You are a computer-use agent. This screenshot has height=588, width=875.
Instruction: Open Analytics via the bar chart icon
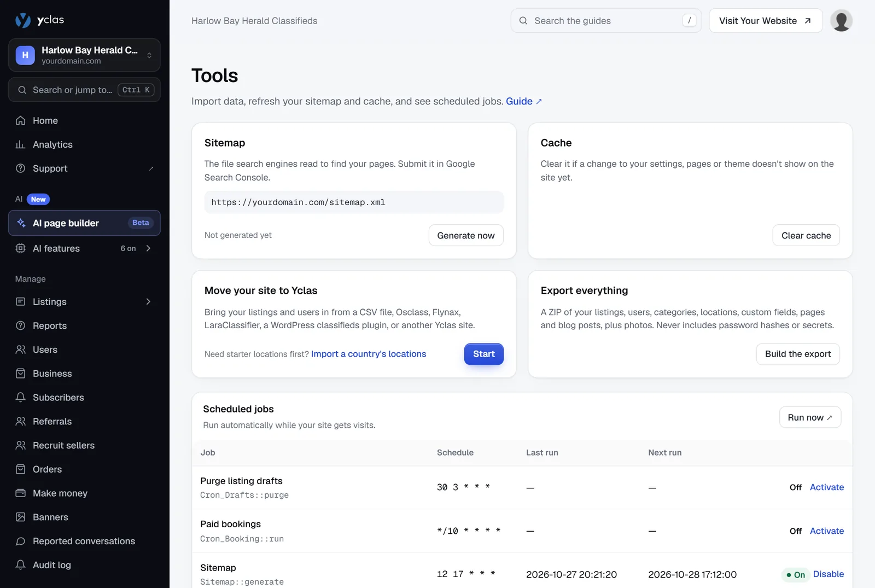tap(21, 144)
